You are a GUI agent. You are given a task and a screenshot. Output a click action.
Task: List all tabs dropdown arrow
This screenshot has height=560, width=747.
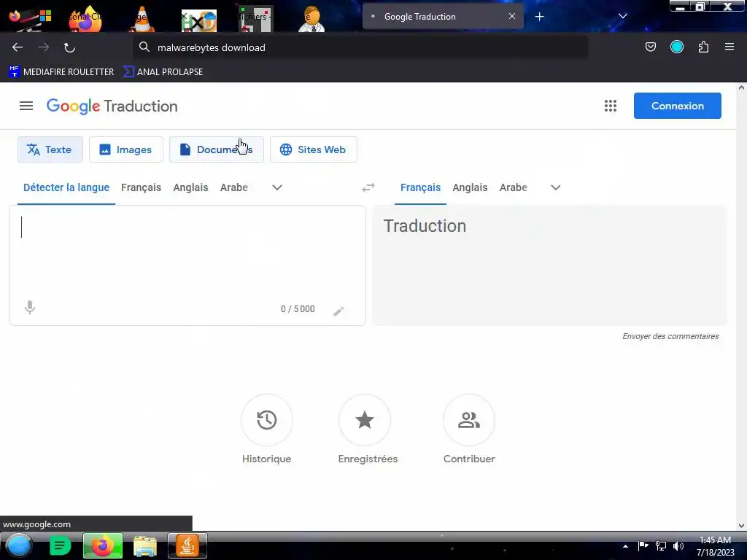pos(622,16)
